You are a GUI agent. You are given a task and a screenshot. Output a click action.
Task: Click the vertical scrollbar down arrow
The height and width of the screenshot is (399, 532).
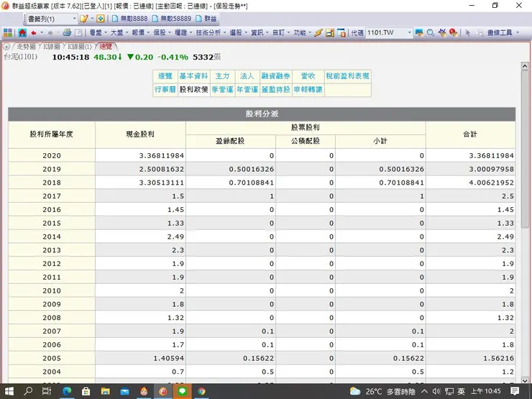click(525, 380)
